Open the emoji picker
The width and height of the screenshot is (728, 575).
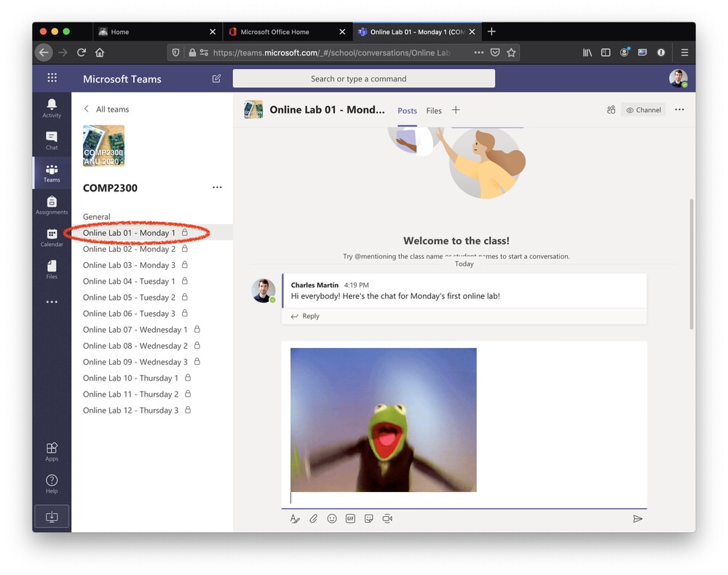(331, 518)
